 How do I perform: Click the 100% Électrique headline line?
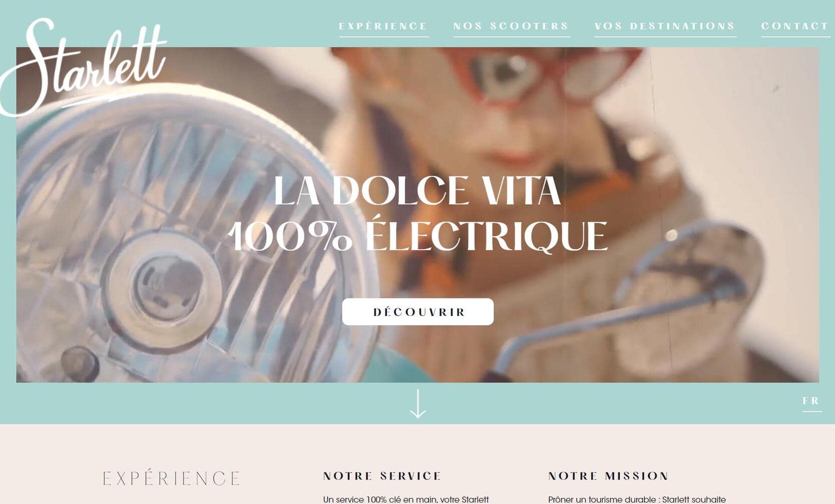click(417, 235)
